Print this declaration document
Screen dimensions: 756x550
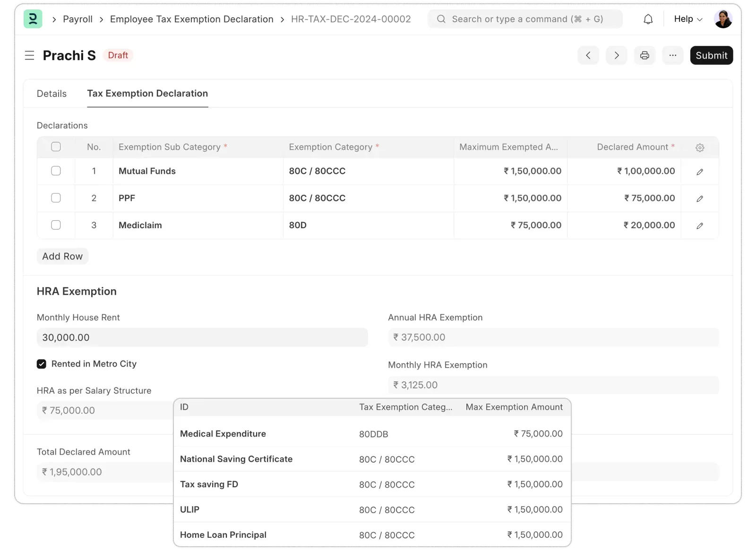644,55
